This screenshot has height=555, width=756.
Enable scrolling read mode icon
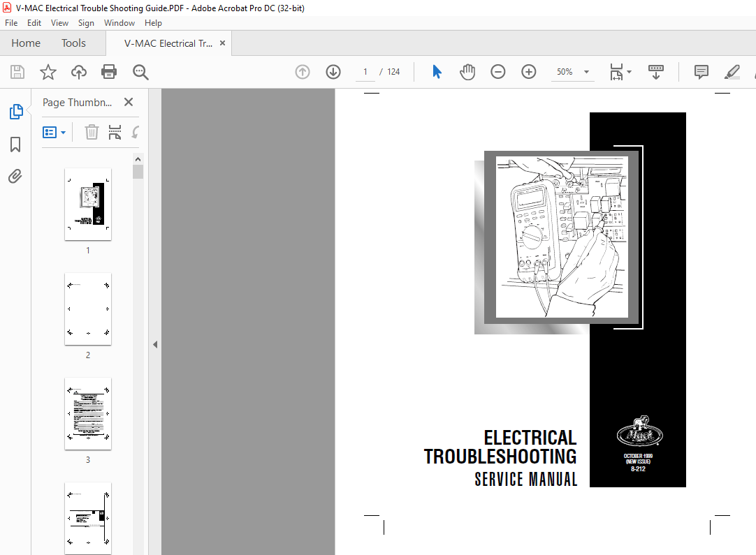pos(655,72)
